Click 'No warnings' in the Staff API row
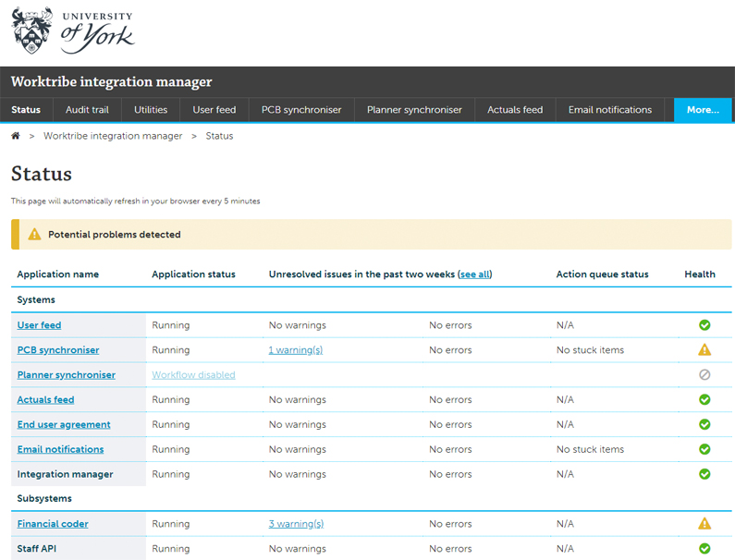 coord(297,549)
